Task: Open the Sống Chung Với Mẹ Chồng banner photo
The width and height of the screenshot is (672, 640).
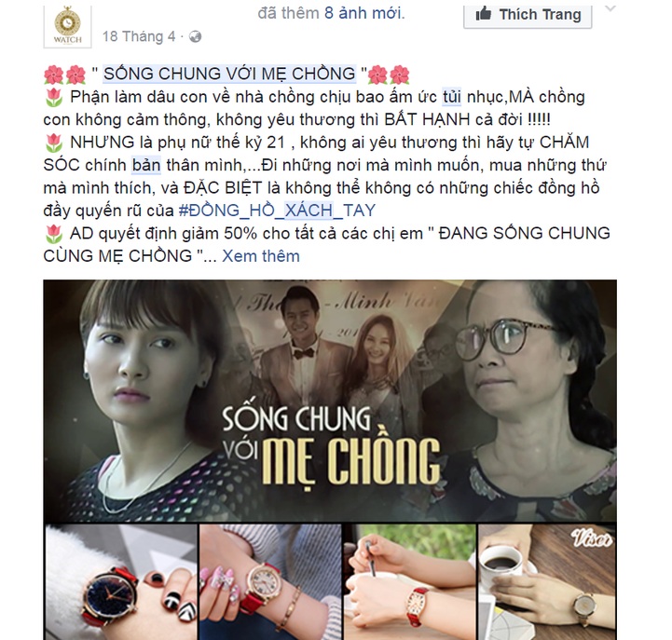Action: click(330, 401)
